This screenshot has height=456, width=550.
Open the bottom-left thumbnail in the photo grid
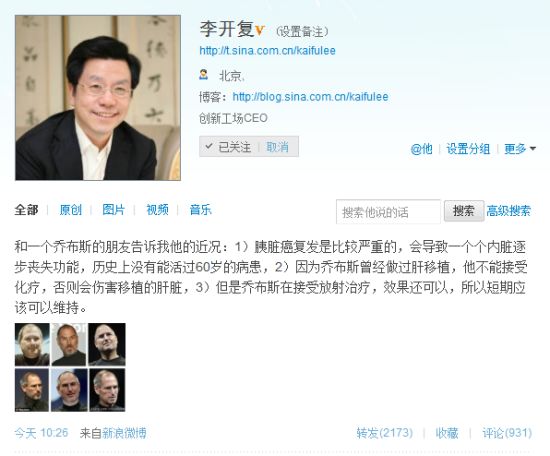pyautogui.click(x=32, y=390)
